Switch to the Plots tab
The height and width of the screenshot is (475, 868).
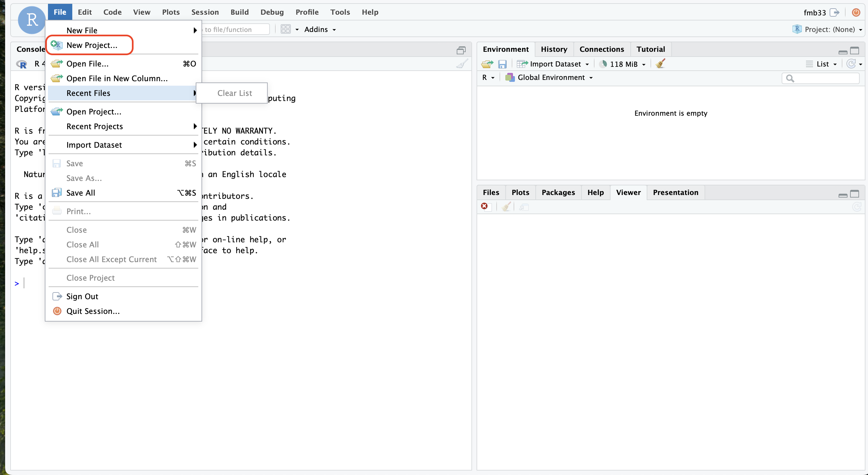coord(520,192)
